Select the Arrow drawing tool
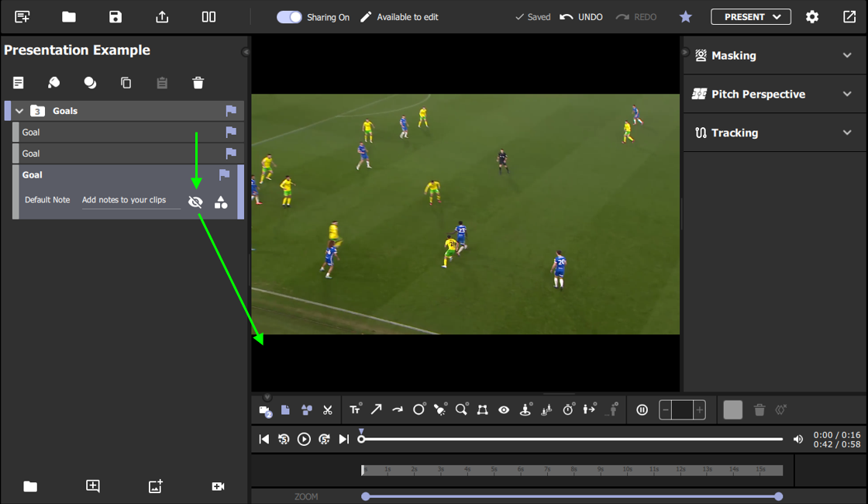This screenshot has width=868, height=504. 377,409
